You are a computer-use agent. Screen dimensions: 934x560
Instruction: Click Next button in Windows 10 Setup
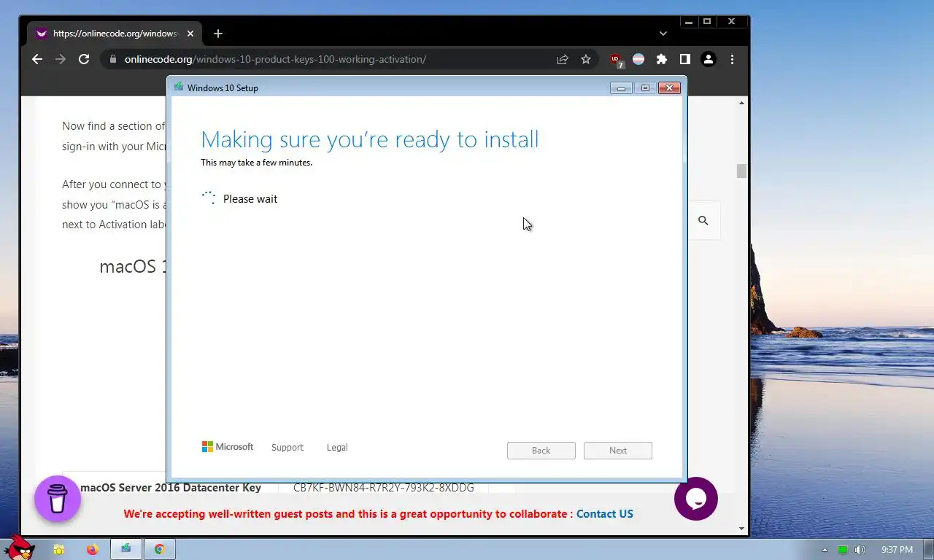tap(618, 451)
